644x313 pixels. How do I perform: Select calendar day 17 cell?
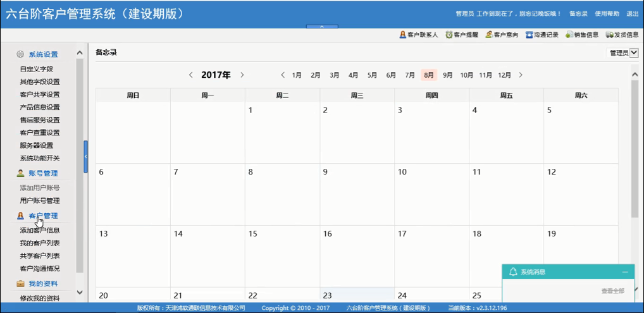(432, 256)
